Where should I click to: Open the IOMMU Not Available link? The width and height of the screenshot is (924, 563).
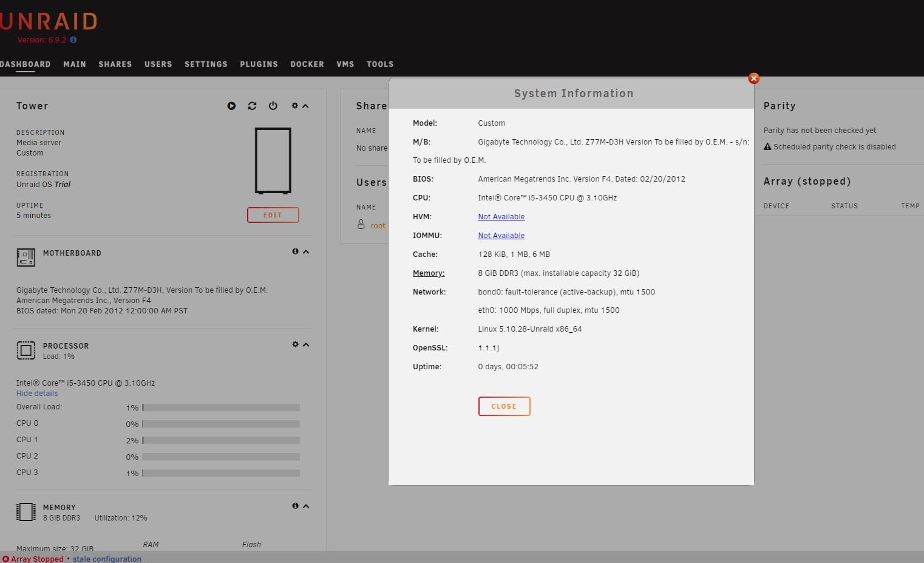point(501,236)
